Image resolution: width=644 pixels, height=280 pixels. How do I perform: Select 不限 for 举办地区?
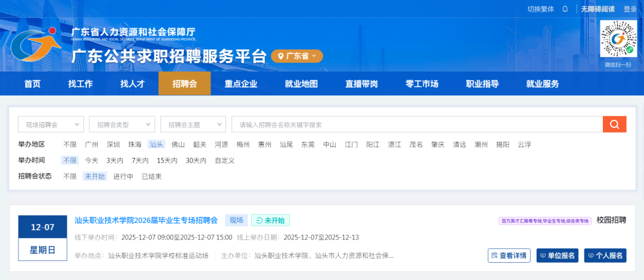(x=70, y=145)
